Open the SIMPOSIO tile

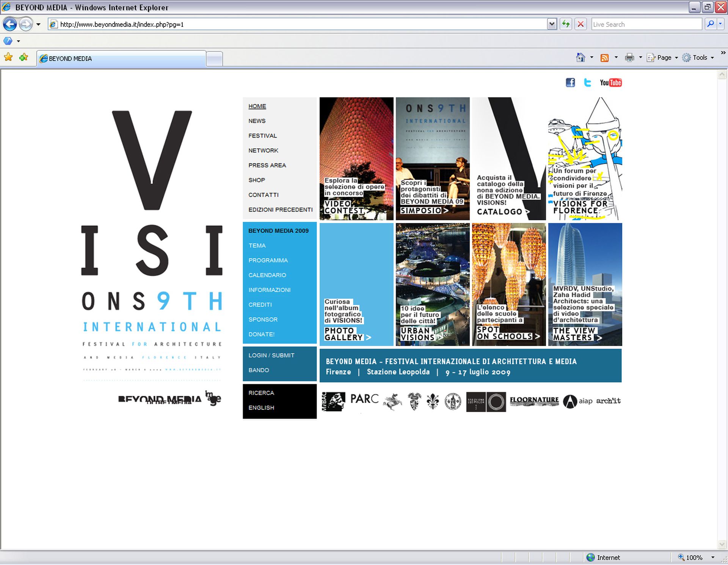433,159
